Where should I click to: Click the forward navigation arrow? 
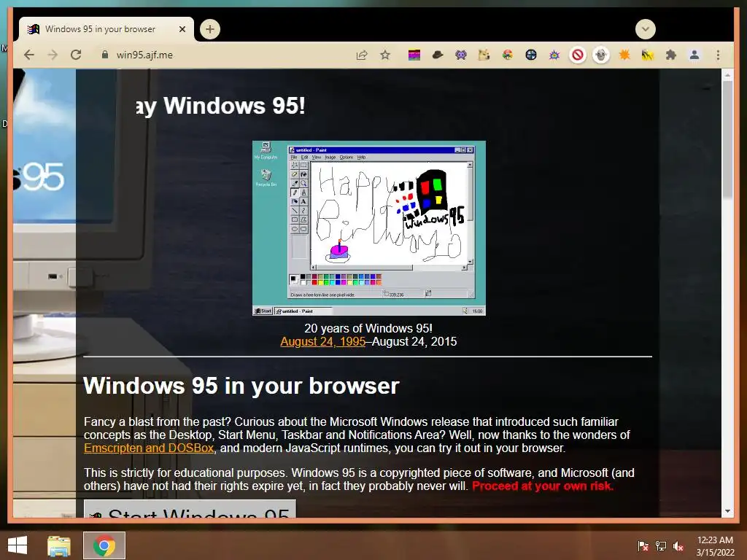pos(53,55)
